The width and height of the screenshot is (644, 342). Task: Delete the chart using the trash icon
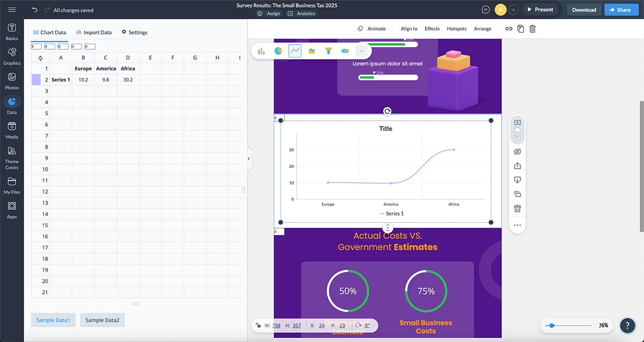[517, 208]
